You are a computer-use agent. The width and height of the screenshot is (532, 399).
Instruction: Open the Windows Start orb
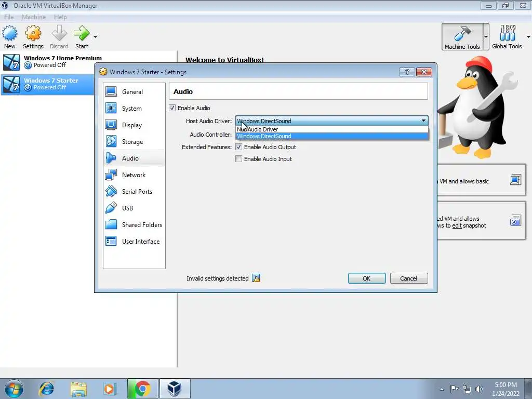[x=14, y=389]
